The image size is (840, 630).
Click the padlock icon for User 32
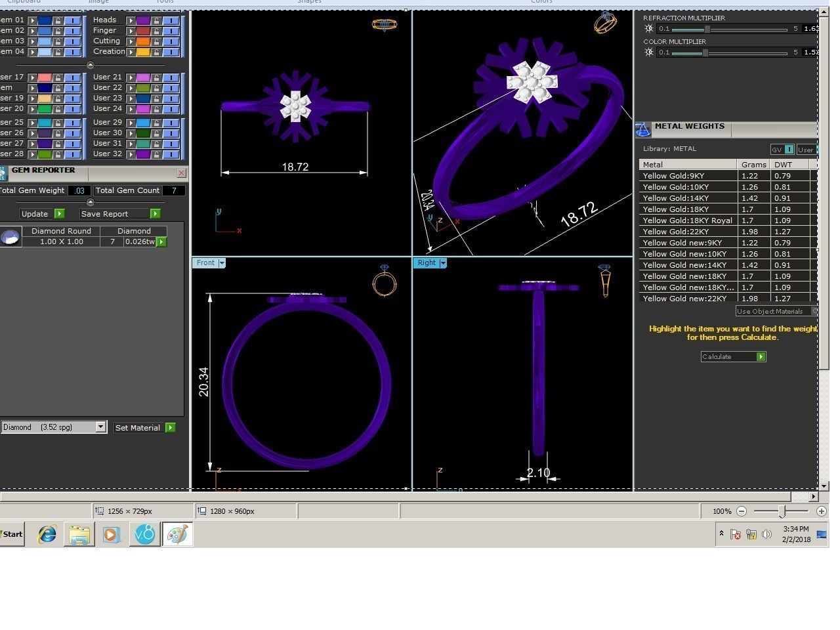156,154
